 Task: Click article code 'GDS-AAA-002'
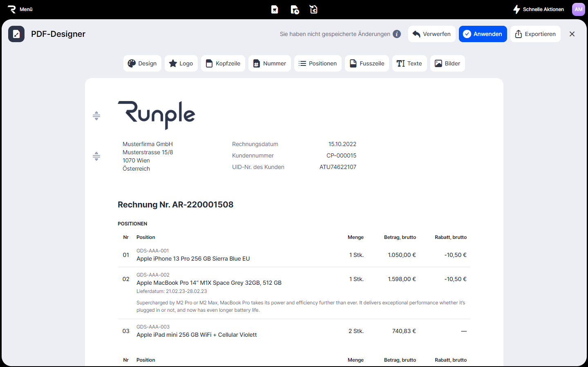(153, 275)
